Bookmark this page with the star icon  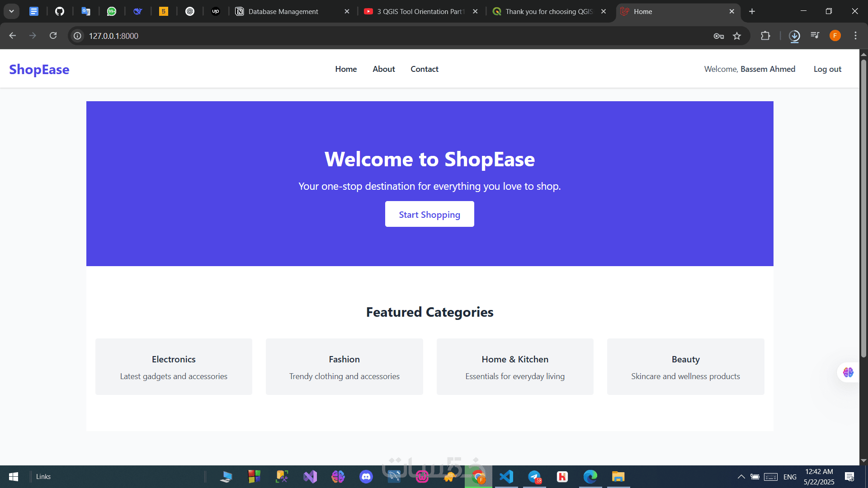coord(737,36)
